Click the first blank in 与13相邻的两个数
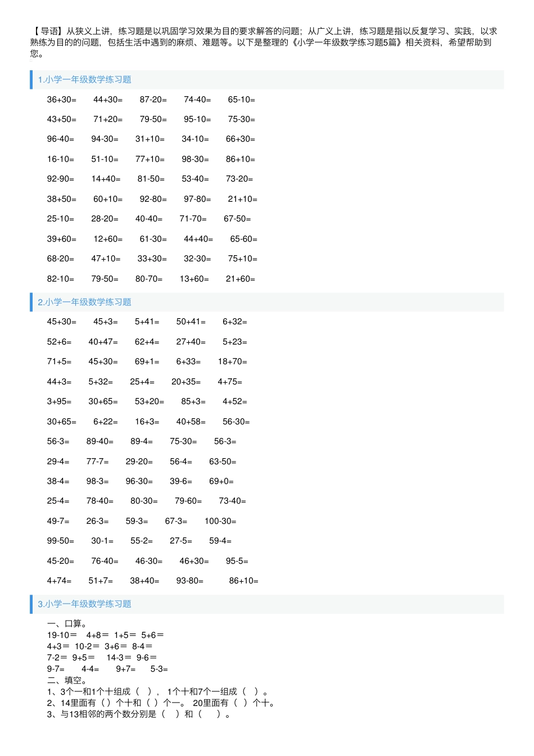The height and width of the screenshot is (756, 534). click(171, 714)
